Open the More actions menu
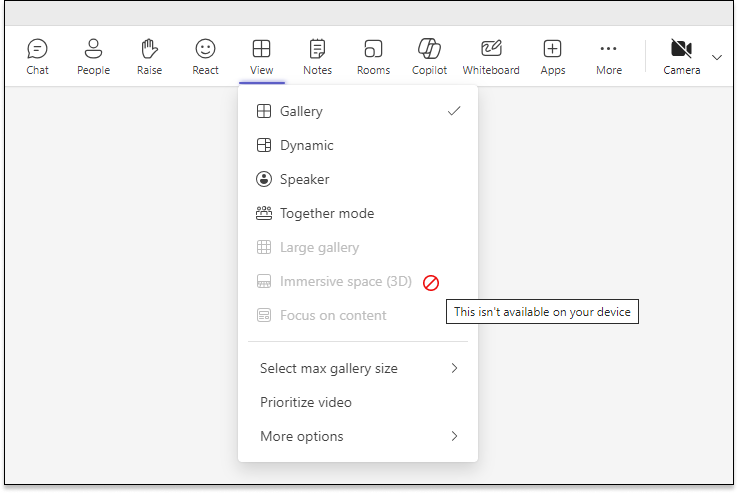The image size is (738, 493). (609, 57)
